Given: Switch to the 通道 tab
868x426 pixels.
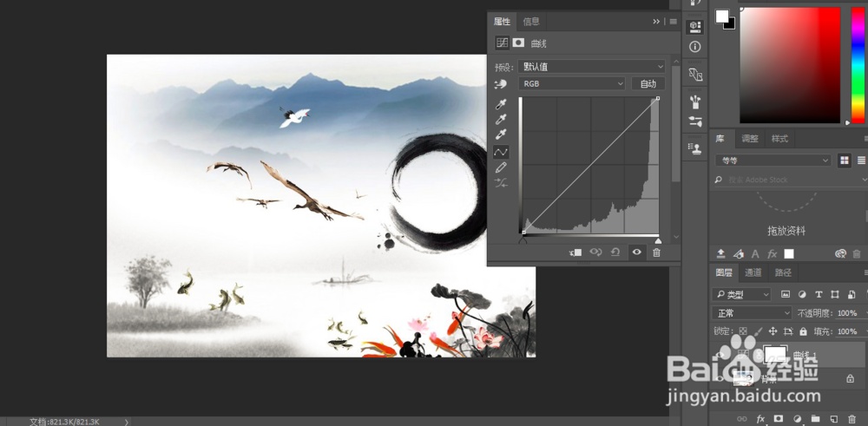Looking at the screenshot, I should pos(753,272).
